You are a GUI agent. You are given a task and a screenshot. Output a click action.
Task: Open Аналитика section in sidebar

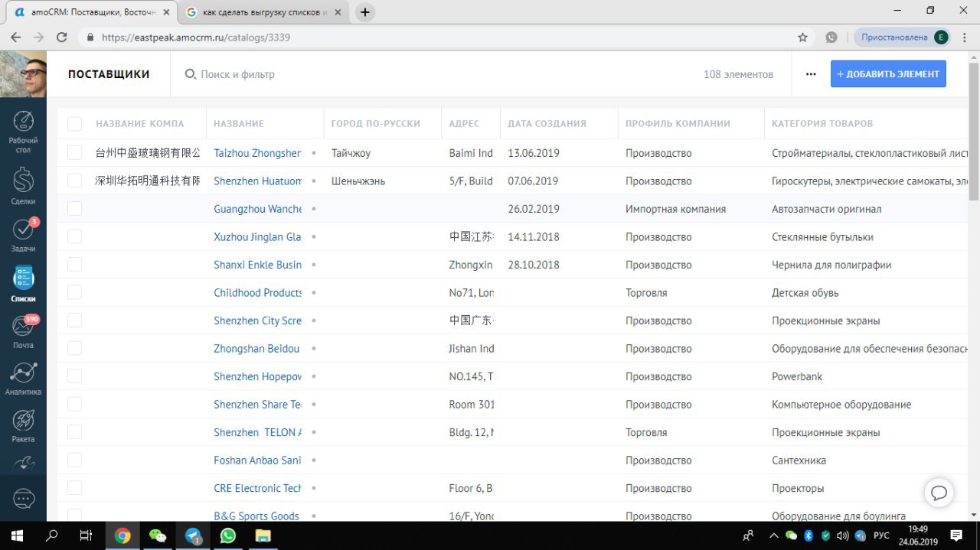pyautogui.click(x=23, y=379)
